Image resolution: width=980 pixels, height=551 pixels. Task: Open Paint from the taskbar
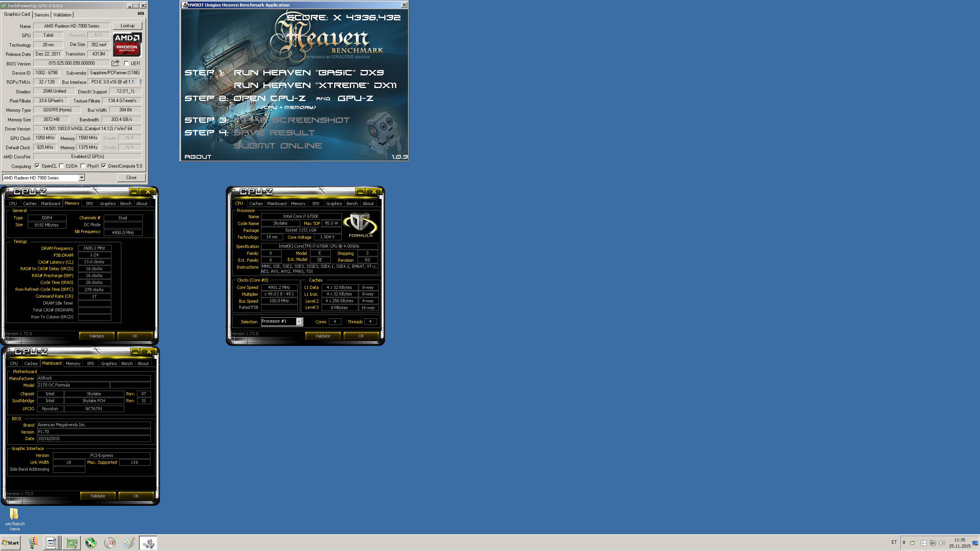tap(129, 543)
